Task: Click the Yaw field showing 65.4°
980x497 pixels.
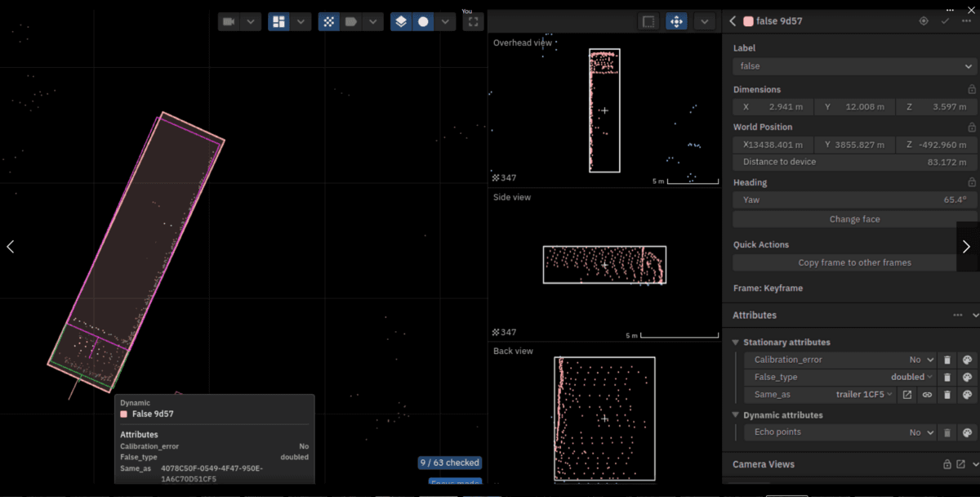Action: 854,199
